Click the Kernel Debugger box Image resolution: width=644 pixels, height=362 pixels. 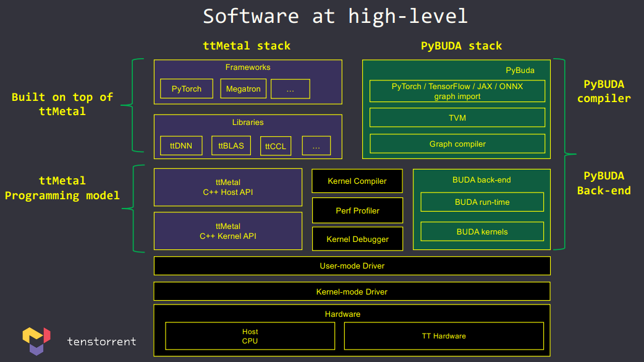357,239
